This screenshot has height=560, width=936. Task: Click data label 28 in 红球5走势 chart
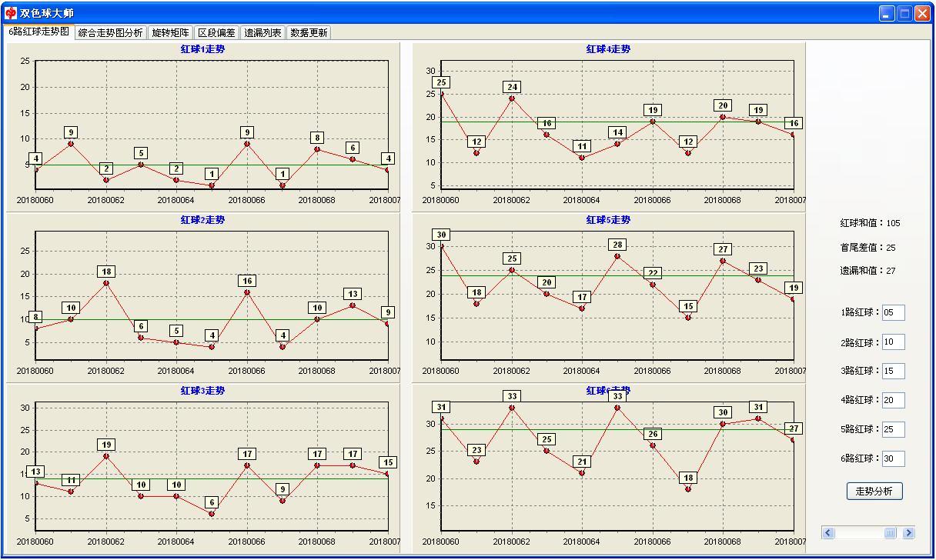point(617,245)
